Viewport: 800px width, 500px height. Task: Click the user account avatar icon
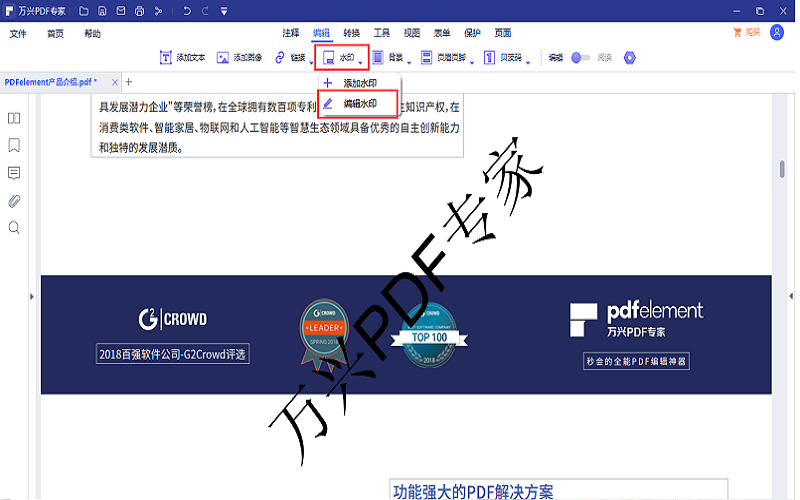(777, 33)
